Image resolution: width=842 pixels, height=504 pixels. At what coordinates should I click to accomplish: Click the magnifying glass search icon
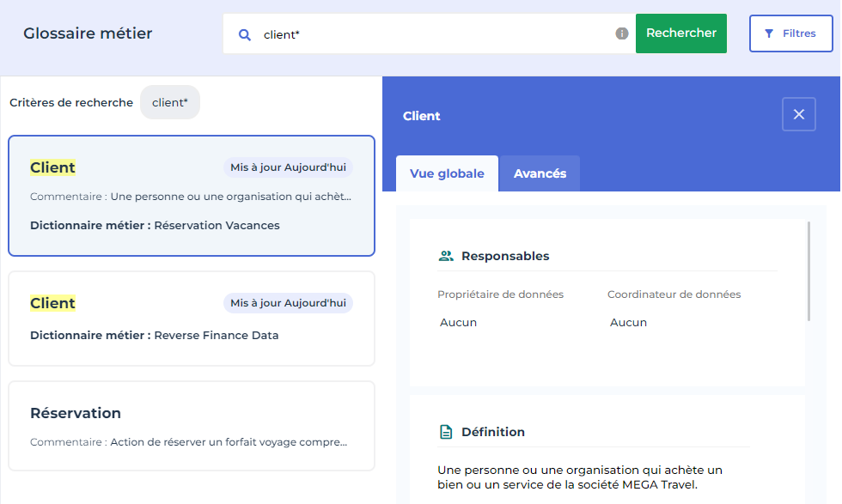click(x=245, y=34)
